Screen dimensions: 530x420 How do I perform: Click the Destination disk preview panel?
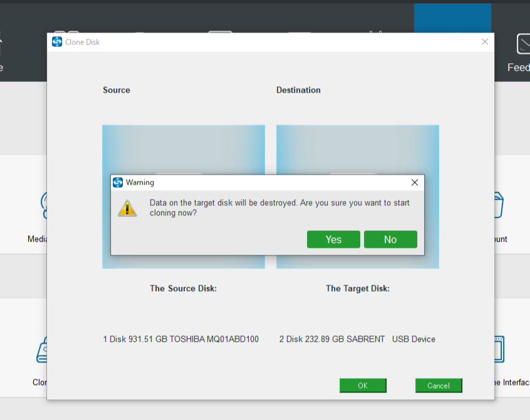(x=357, y=150)
